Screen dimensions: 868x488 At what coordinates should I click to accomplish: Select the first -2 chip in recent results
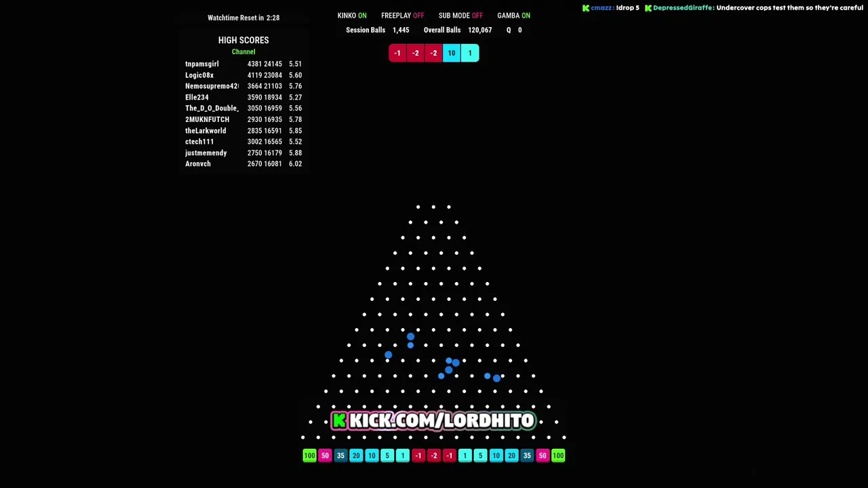tap(416, 53)
